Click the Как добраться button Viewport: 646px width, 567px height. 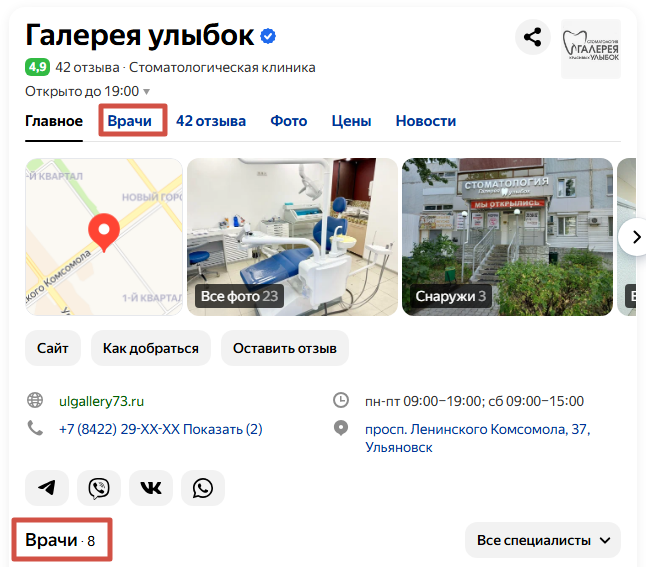(x=151, y=348)
